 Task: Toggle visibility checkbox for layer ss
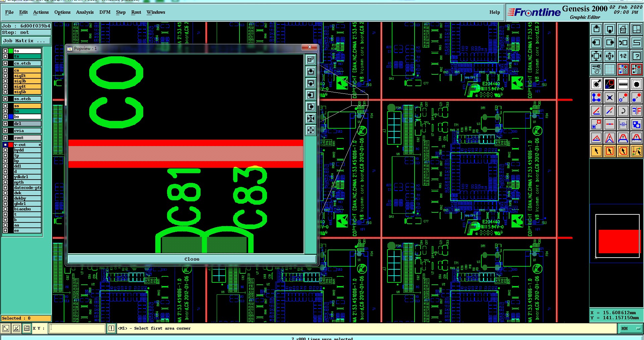tap(5, 106)
